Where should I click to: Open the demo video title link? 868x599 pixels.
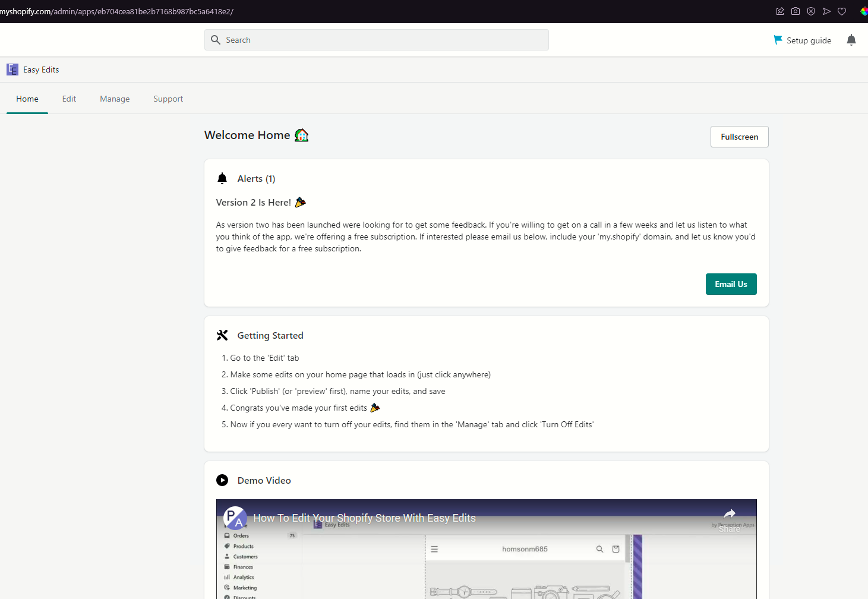(x=364, y=518)
